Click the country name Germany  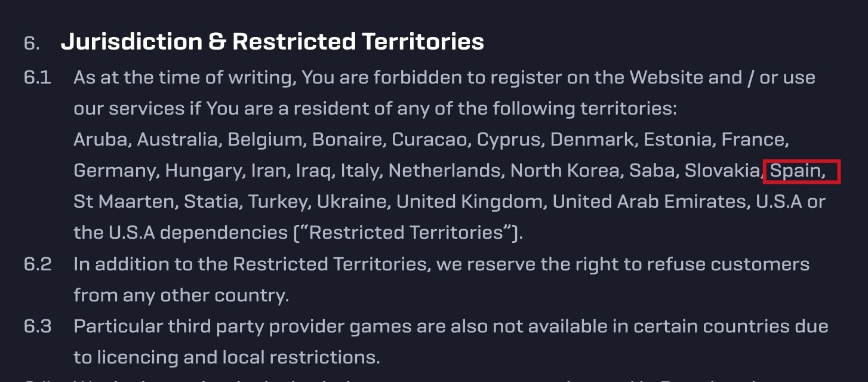coord(113,171)
